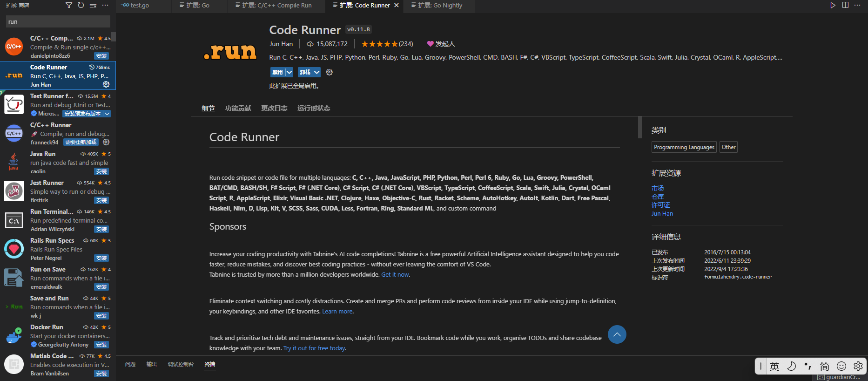
Task: Open the Marketplace resource link
Action: pos(658,188)
